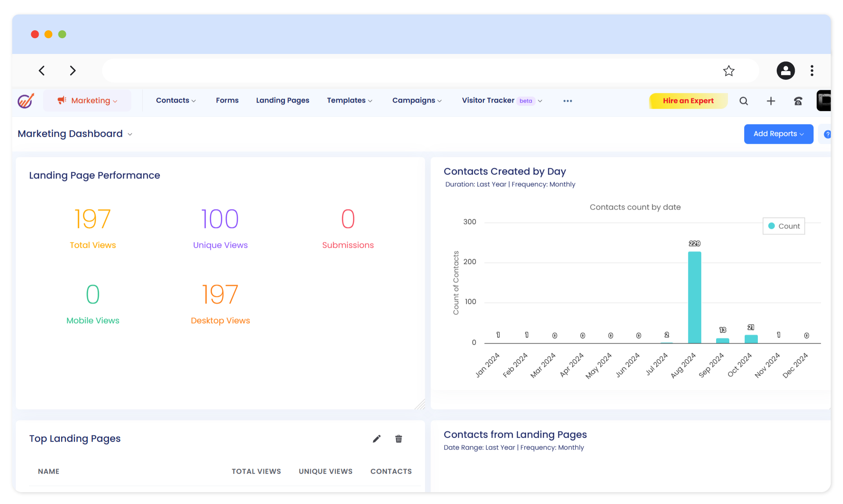Open the help question mark button
The height and width of the screenshot is (504, 843).
(827, 134)
